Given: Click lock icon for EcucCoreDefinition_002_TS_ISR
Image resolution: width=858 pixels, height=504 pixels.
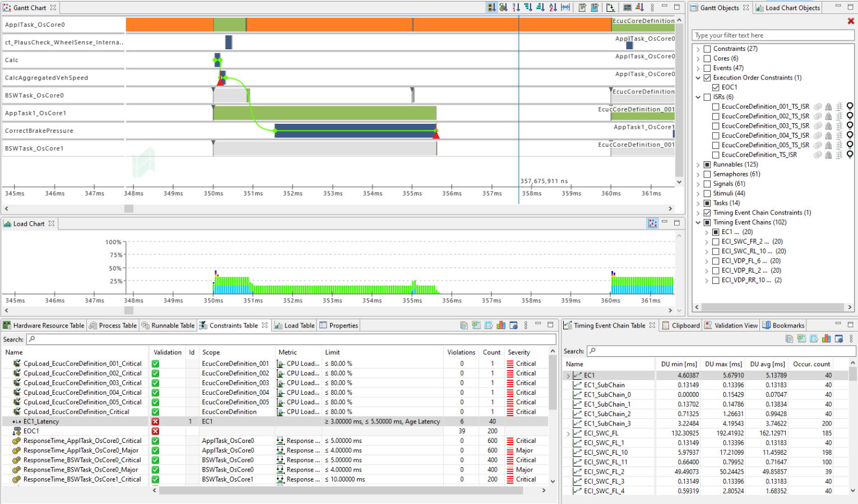Looking at the screenshot, I should coord(828,116).
